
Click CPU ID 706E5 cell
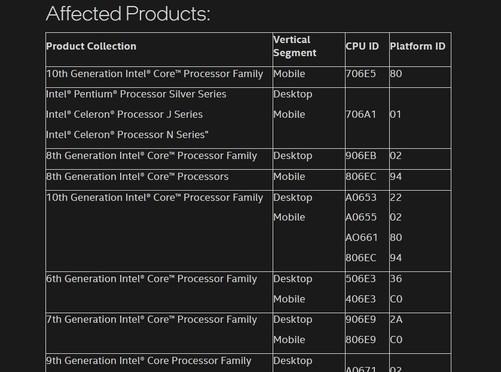(x=360, y=74)
